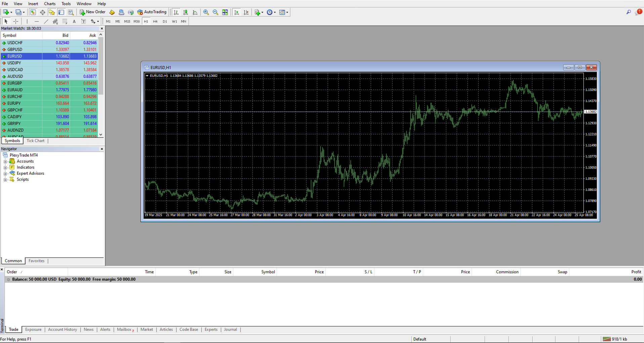Open a new chart window
Screen dimensions: 644x343
point(6,12)
